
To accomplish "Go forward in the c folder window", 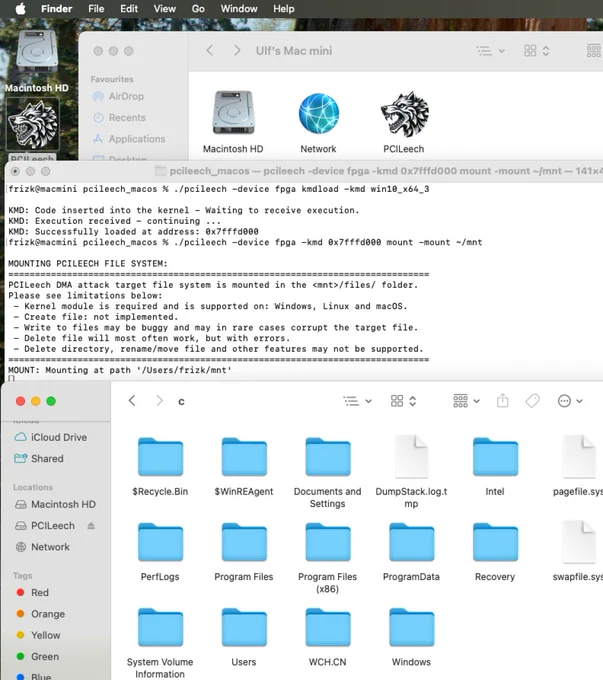I will coord(159,401).
